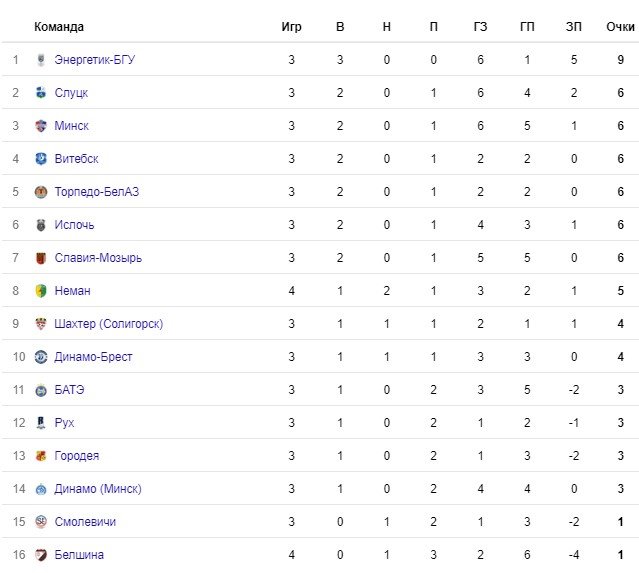
Task: Click the Минск club logo icon
Action: click(41, 126)
